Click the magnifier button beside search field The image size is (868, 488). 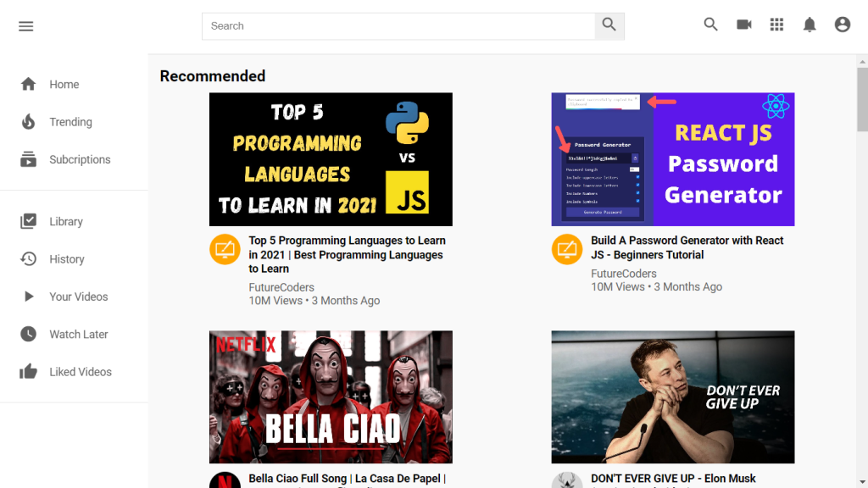point(609,25)
